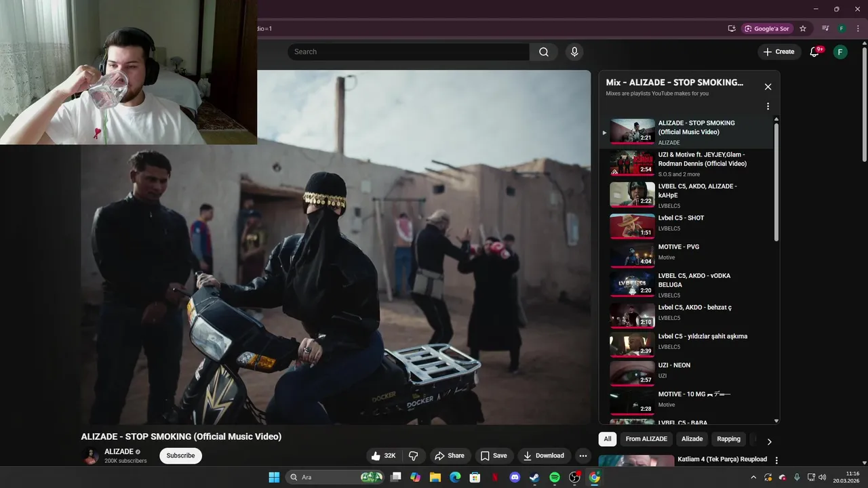
Task: Click the YouTube search magnifier button
Action: (544, 52)
